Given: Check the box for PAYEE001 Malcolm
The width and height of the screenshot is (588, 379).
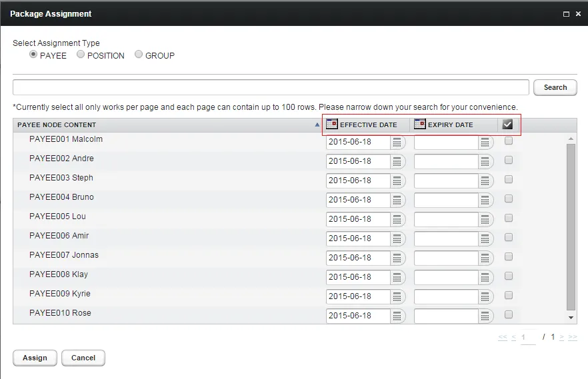Looking at the screenshot, I should pos(509,141).
